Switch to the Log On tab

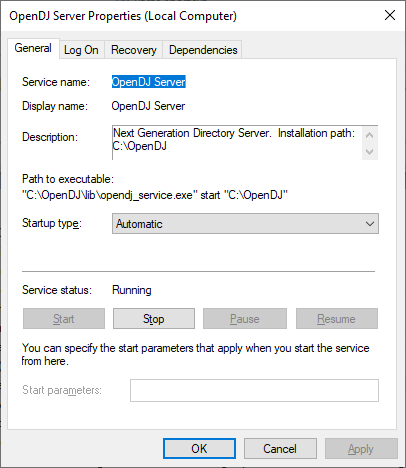point(81,50)
